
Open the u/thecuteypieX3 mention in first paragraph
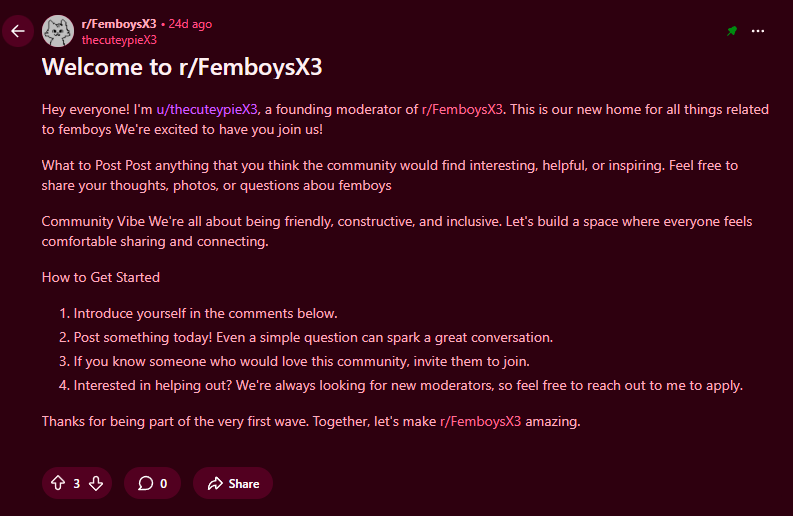tap(208, 109)
